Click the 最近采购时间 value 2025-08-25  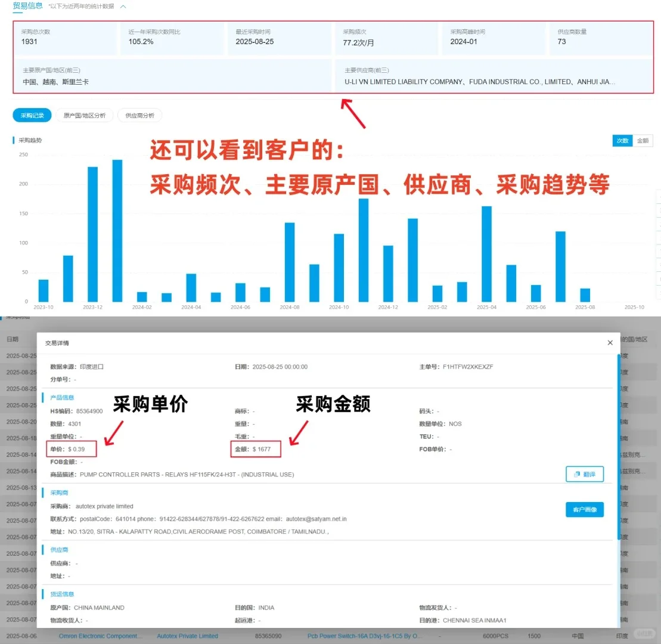pyautogui.click(x=255, y=42)
